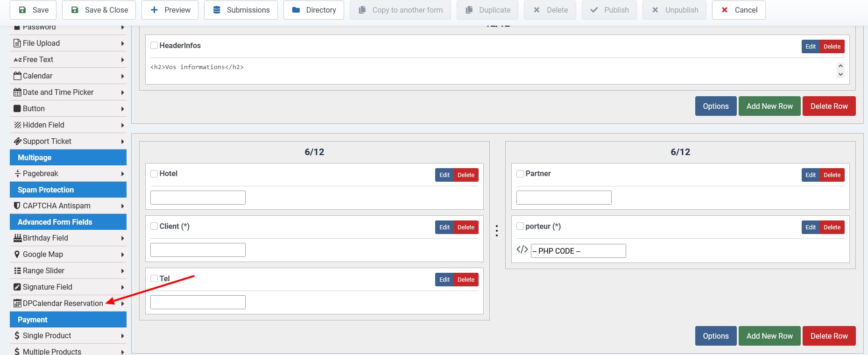
Task: Check the Hotel field checkbox
Action: click(154, 174)
